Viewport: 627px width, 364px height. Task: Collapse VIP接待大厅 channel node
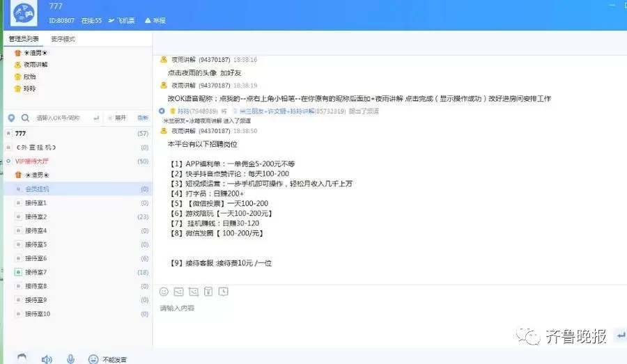[8, 161]
